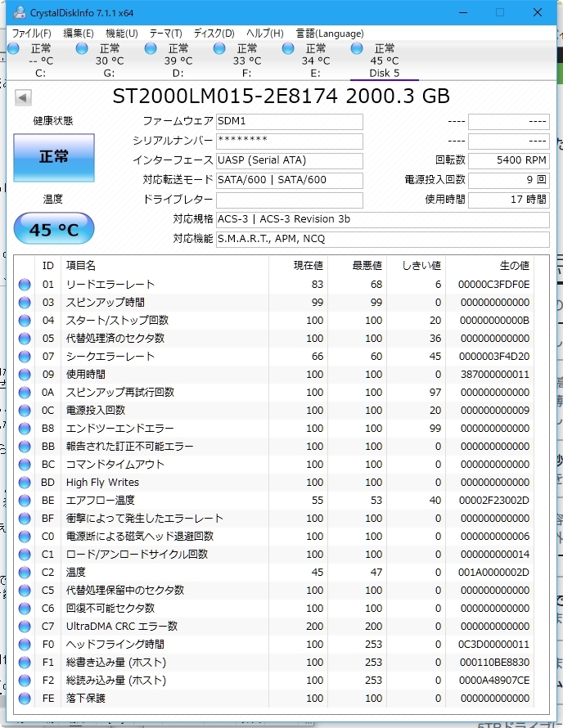The width and height of the screenshot is (563, 728).
Task: Select drive G: 30 °C status orb
Action: 82,48
